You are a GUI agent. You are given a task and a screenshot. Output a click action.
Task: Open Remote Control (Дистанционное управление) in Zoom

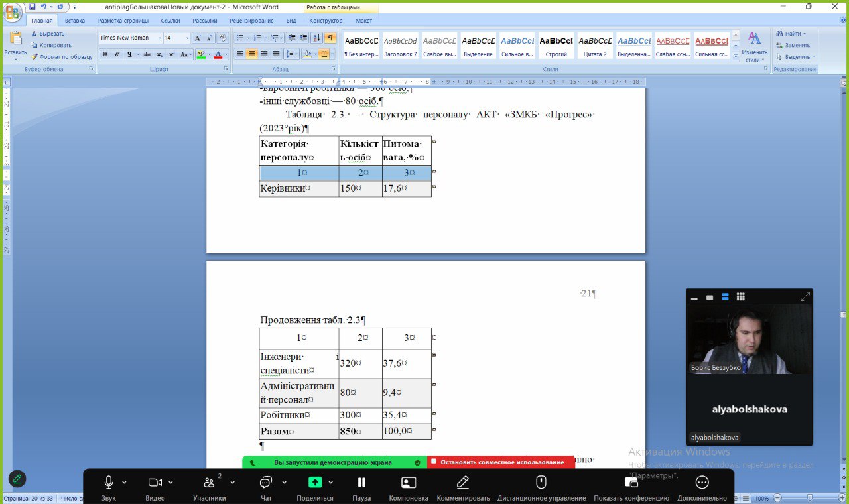point(541,487)
